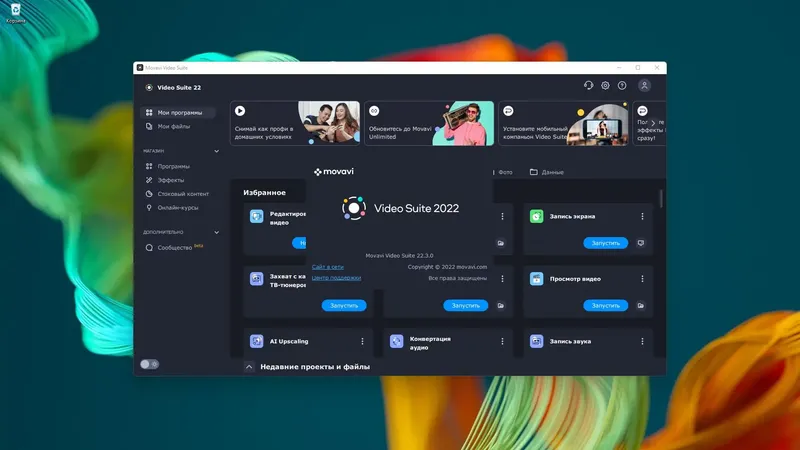Click the play icon on Снимай как профи banner
This screenshot has width=800, height=450.
[x=240, y=111]
